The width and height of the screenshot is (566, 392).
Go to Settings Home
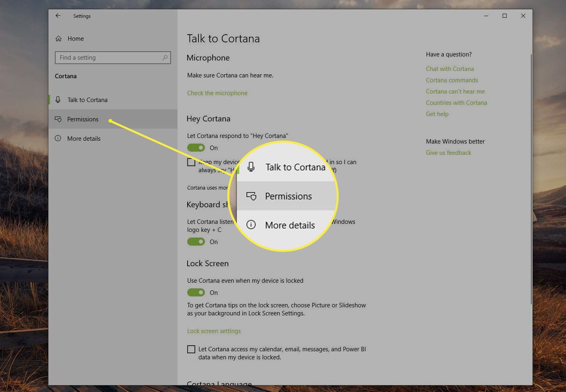point(75,39)
